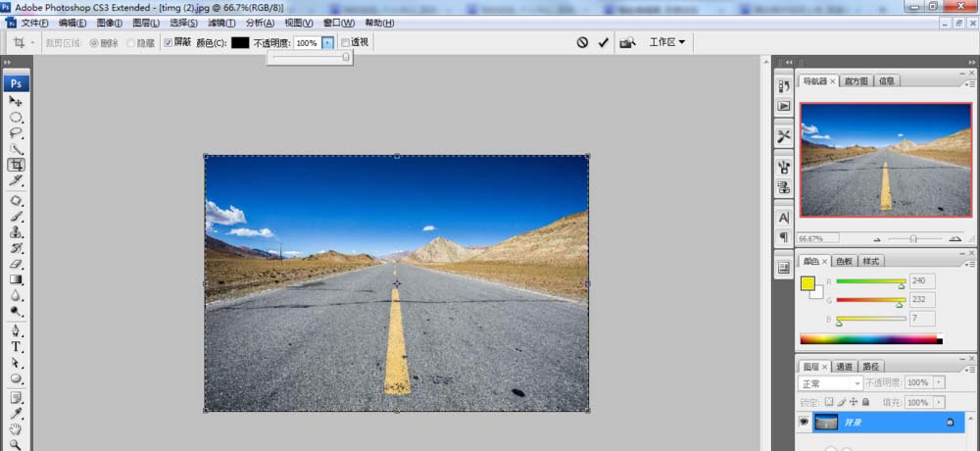Select the Clone Stamp tool
980x451 pixels.
(x=17, y=232)
